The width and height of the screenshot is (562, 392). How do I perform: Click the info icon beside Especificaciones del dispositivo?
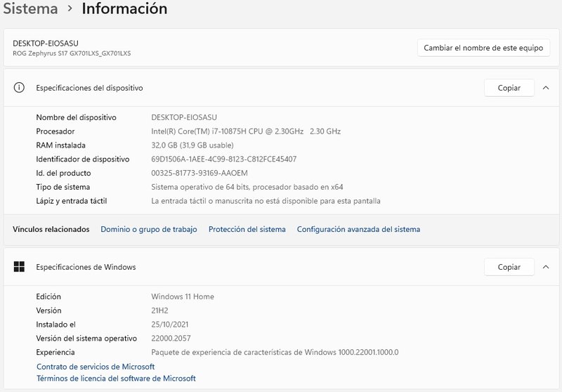pos(19,87)
